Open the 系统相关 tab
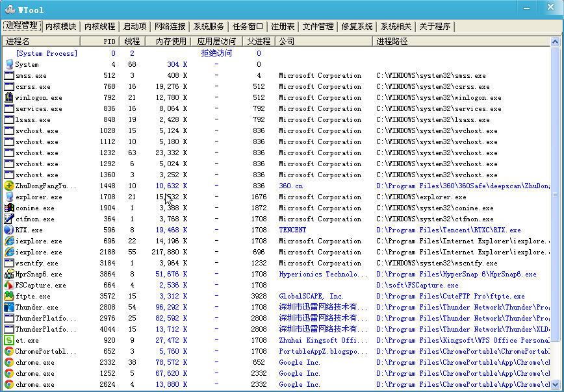This screenshot has width=564, height=392. tap(396, 27)
